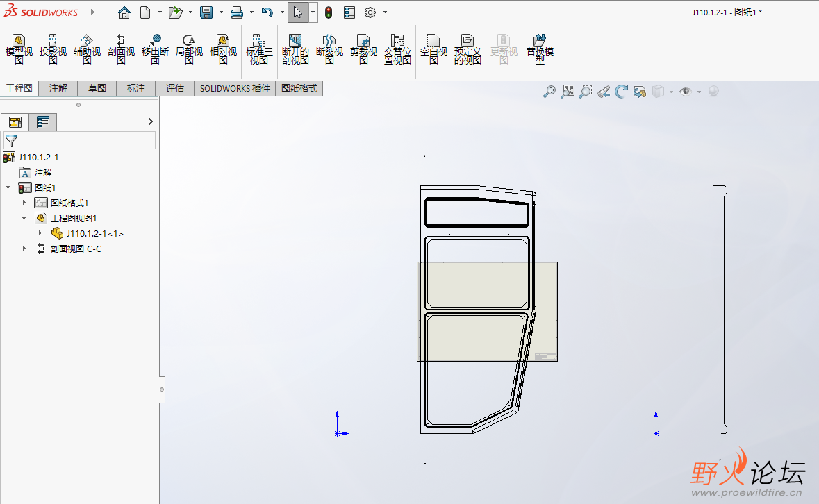
Task: Switch to the 注解 tab
Action: tap(58, 88)
